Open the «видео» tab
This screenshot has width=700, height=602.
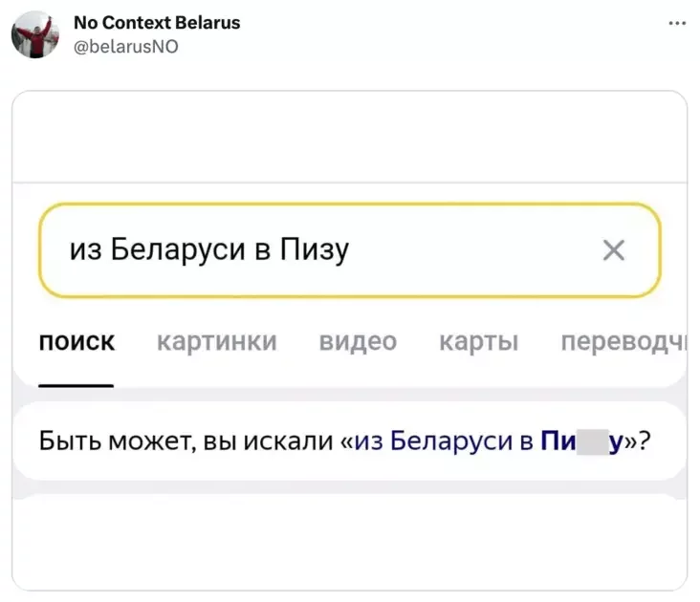pos(358,341)
